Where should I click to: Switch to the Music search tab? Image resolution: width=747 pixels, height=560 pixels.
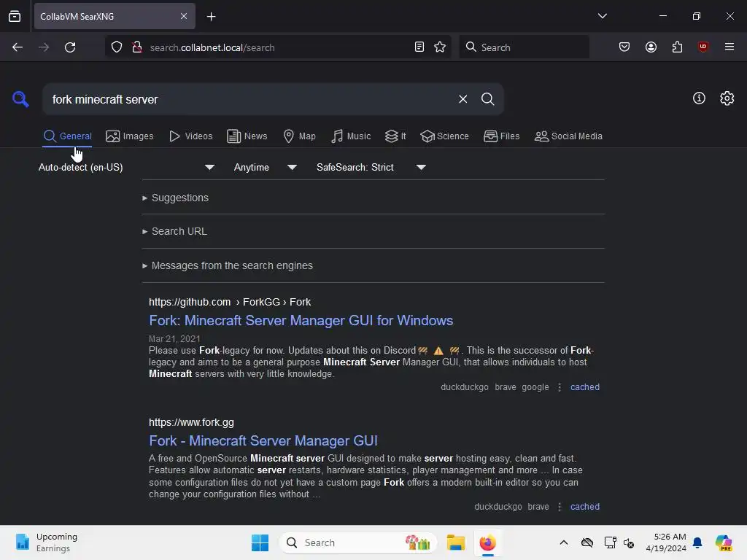(x=351, y=136)
